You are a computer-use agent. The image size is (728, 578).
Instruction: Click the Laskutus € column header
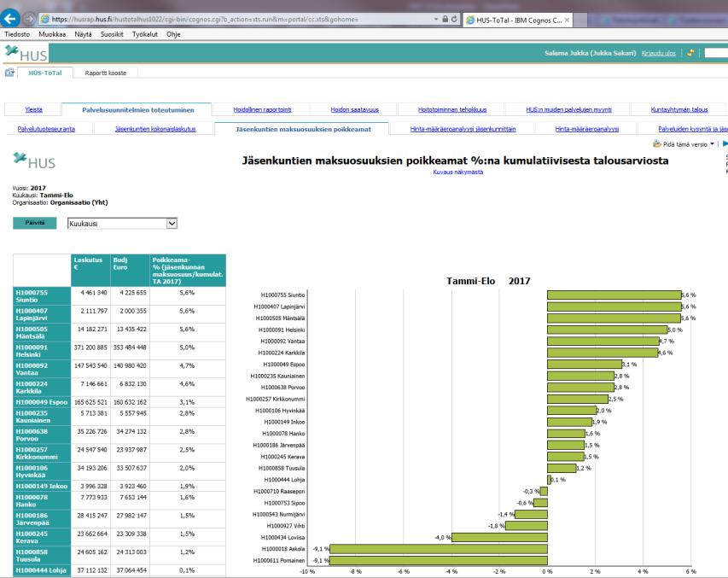90,271
